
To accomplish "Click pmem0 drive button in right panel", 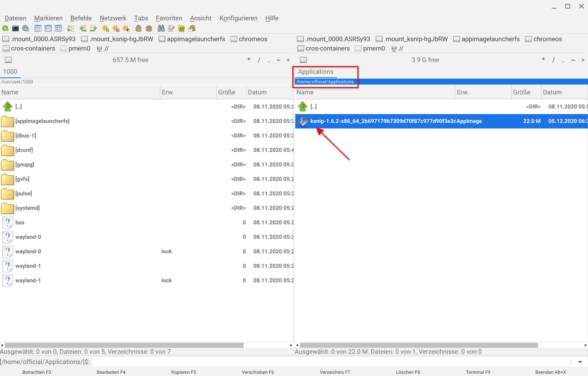I will pyautogui.click(x=370, y=49).
